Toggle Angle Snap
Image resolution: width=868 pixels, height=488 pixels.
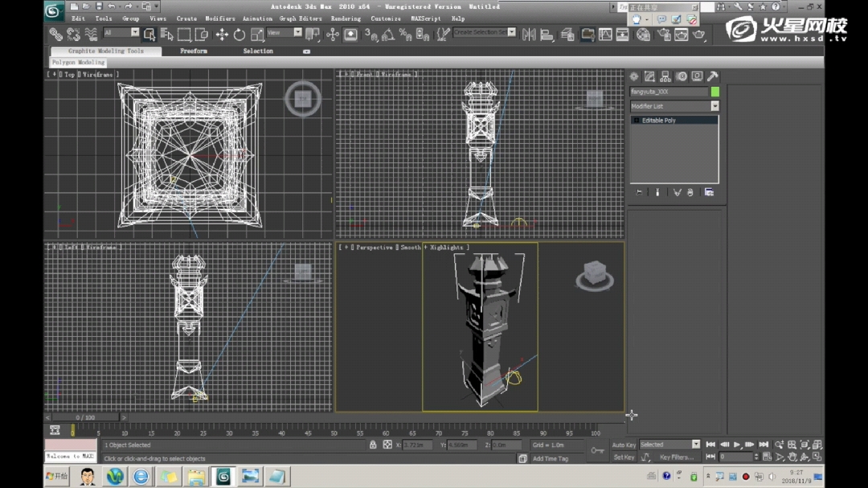pos(388,35)
